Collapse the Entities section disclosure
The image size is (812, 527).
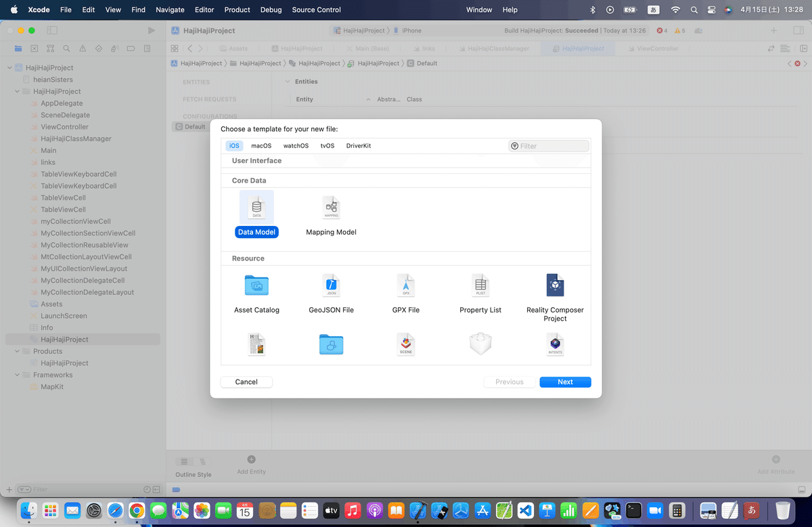(287, 81)
